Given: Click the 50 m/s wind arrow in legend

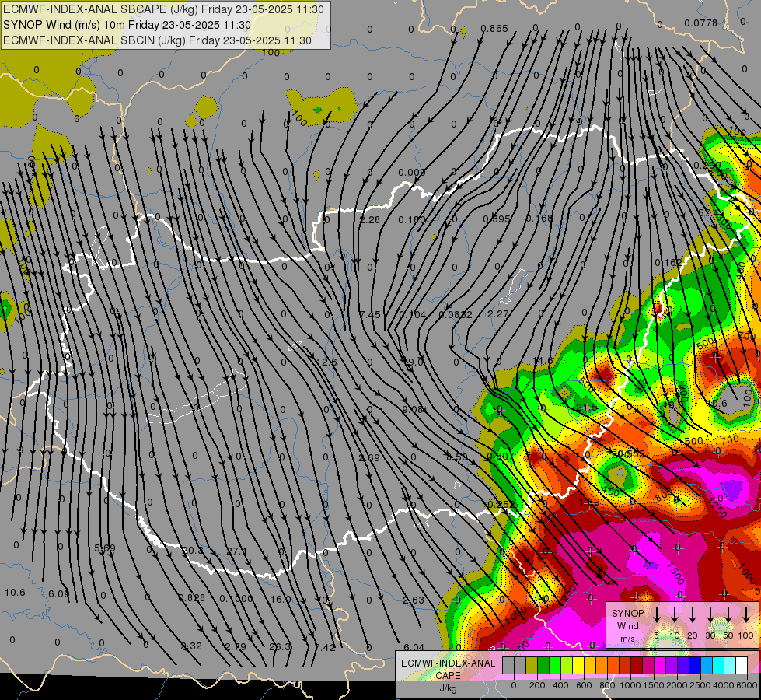Looking at the screenshot, I should click(x=728, y=615).
